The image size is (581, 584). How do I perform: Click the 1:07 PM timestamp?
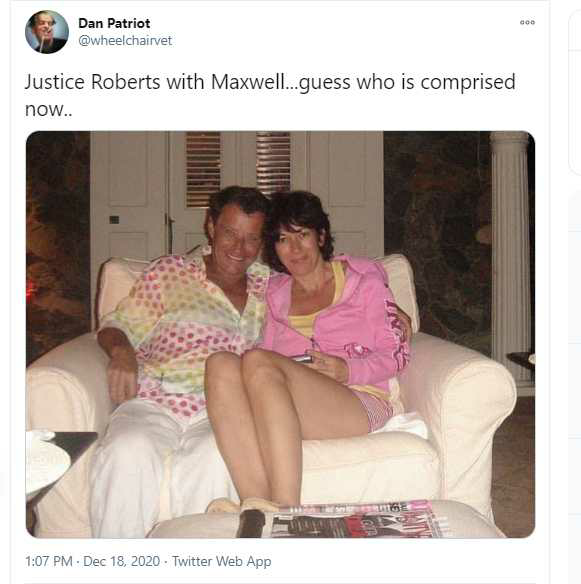tap(48, 561)
